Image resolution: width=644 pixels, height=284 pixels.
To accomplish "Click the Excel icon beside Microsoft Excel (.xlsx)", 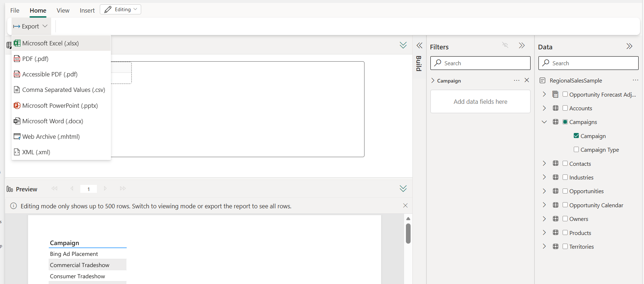I will click(x=17, y=43).
